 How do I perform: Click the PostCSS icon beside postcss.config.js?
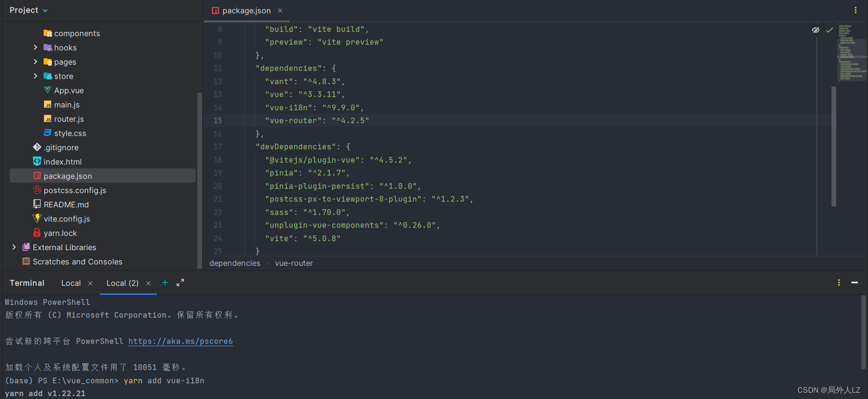click(x=37, y=190)
